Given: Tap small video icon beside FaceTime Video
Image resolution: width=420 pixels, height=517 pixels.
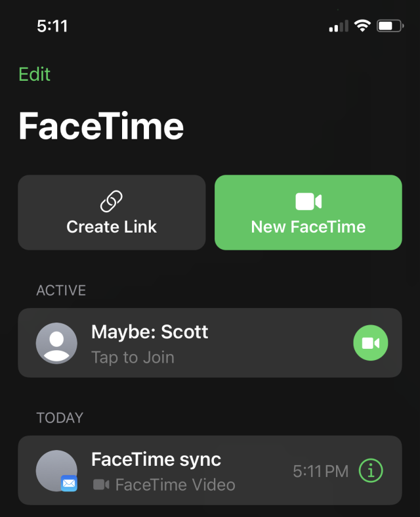Looking at the screenshot, I should pyautogui.click(x=101, y=485).
